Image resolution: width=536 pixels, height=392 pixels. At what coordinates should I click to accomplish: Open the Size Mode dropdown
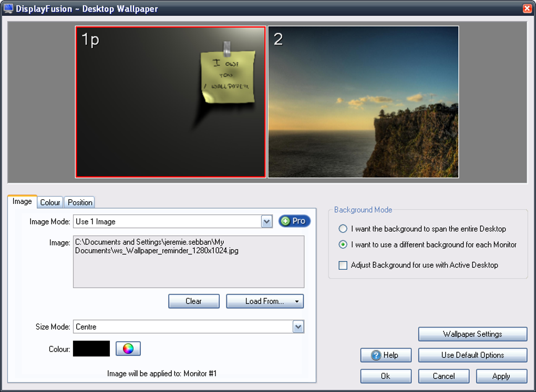298,327
